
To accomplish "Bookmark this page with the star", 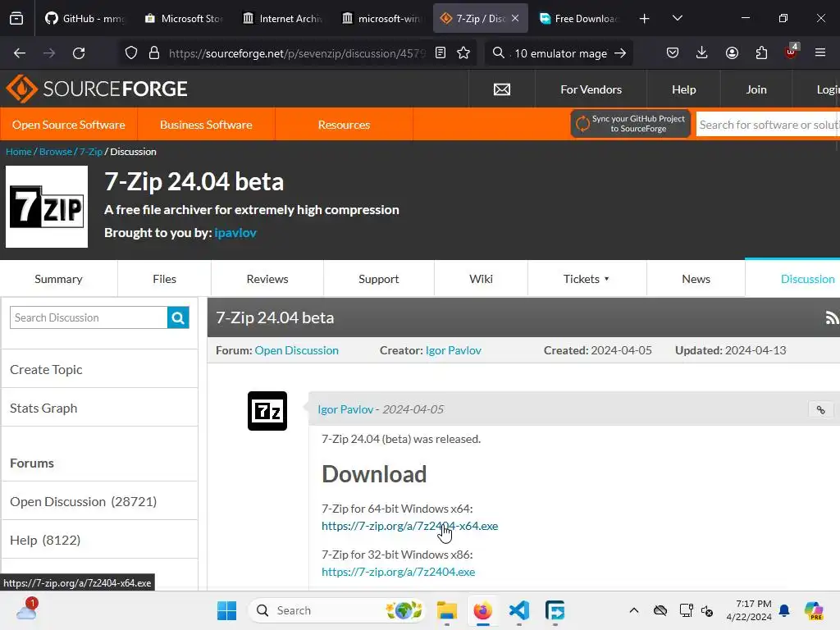I will (463, 53).
